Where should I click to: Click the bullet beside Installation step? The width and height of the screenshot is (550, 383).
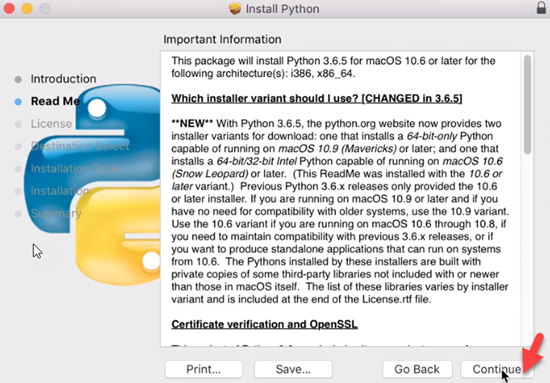[x=18, y=192]
